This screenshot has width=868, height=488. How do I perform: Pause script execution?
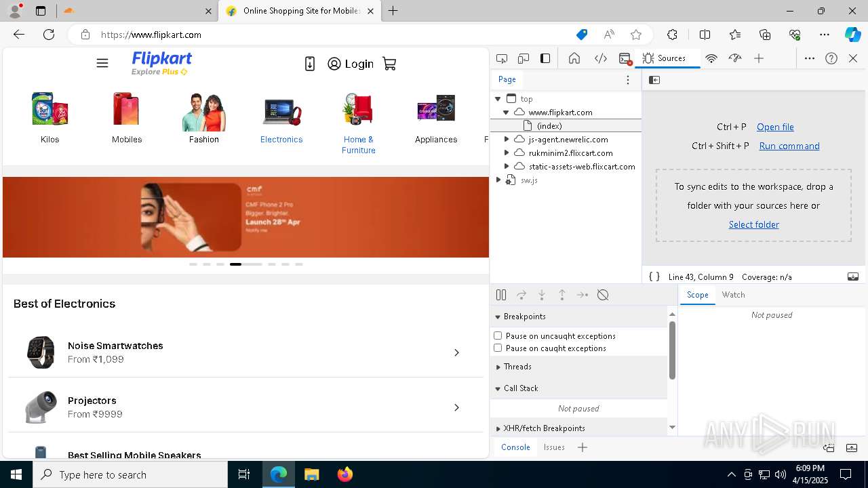click(501, 295)
